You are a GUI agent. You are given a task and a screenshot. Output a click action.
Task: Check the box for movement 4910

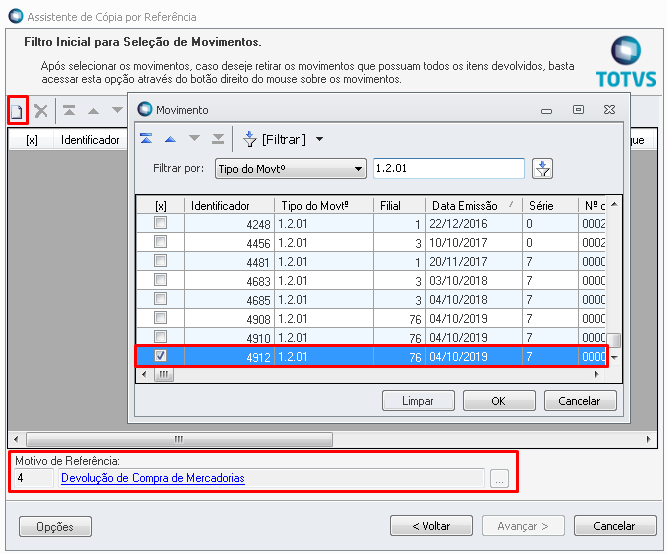tap(160, 336)
